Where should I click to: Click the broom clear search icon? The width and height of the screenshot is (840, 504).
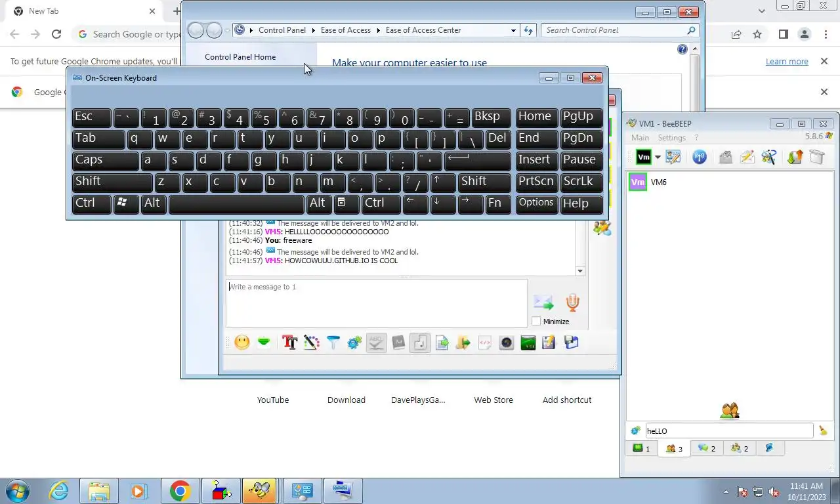(823, 430)
